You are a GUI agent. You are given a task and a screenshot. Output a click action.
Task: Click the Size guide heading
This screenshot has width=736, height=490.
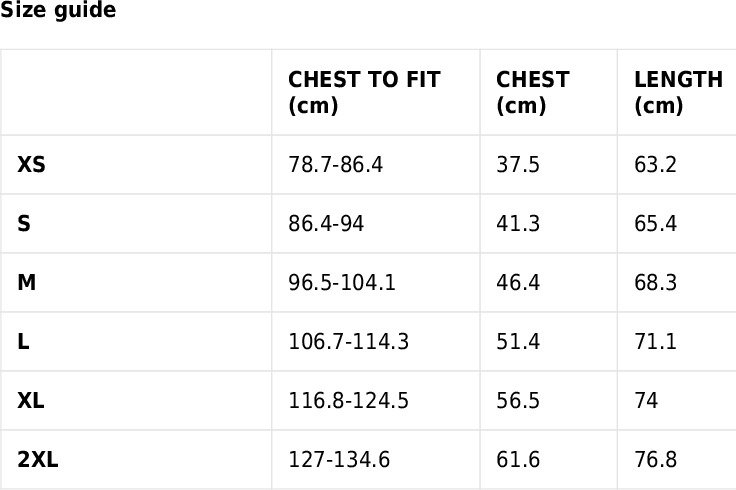click(58, 10)
